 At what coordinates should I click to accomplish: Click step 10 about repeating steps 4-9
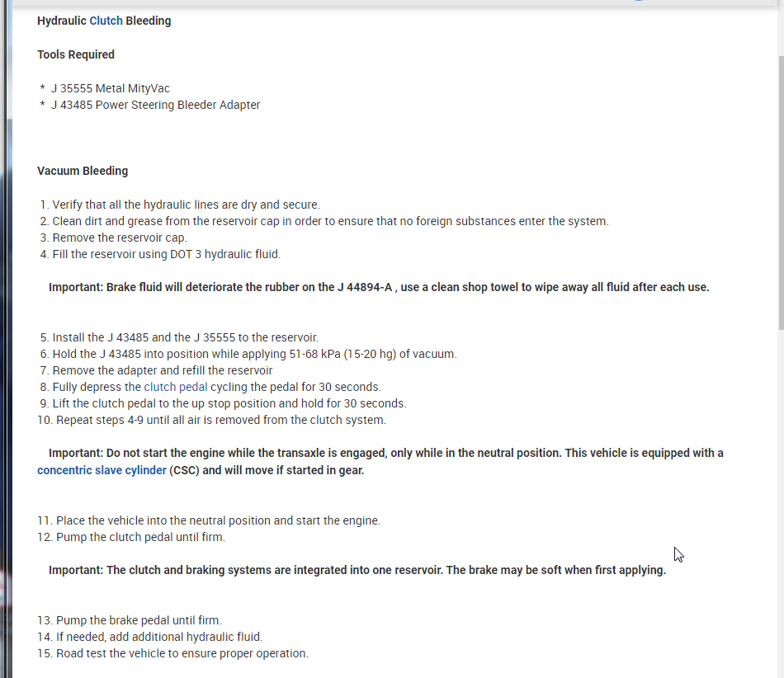pyautogui.click(x=220, y=420)
